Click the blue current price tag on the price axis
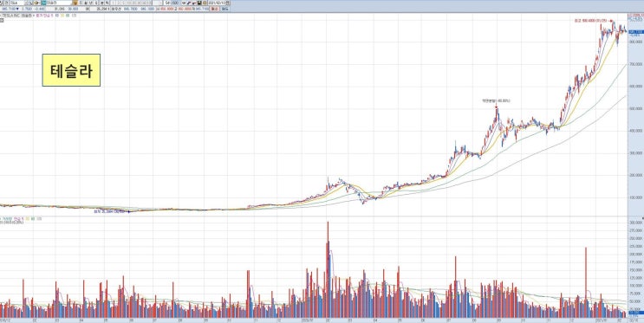 (636, 31)
